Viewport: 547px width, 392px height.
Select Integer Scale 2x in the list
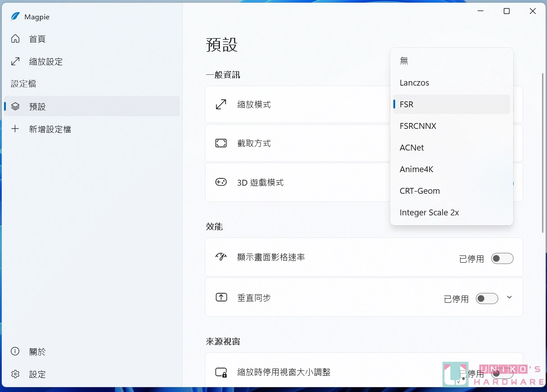click(x=429, y=212)
